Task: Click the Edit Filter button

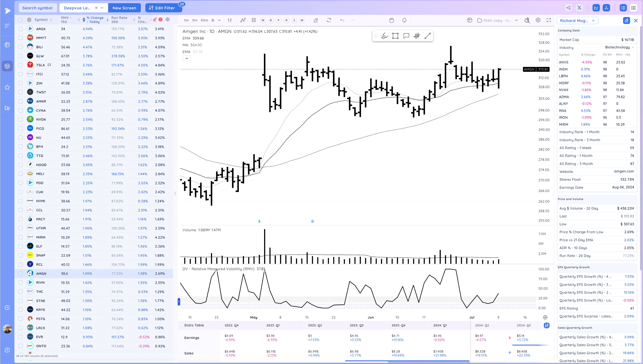Action: coord(162,8)
